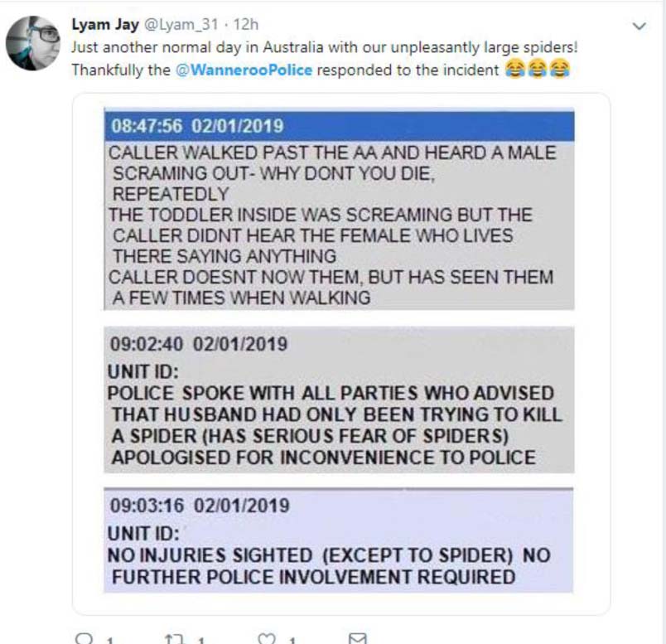View the like count beside heart
The image size is (666, 644).
pos(292,640)
